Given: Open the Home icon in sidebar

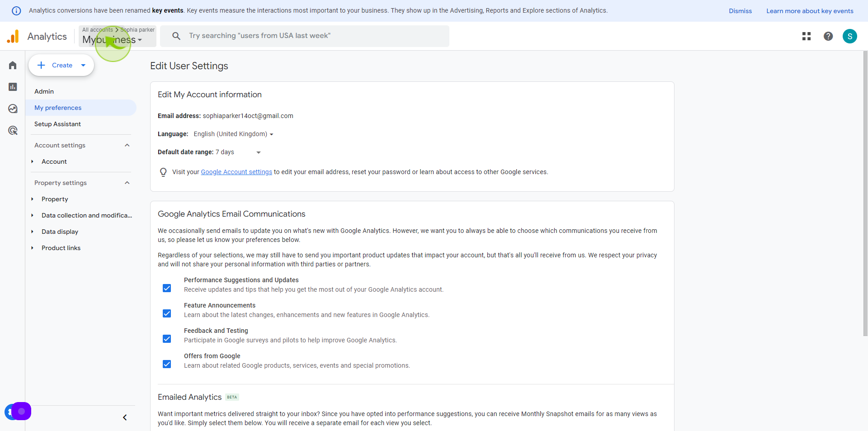Looking at the screenshot, I should coord(13,65).
